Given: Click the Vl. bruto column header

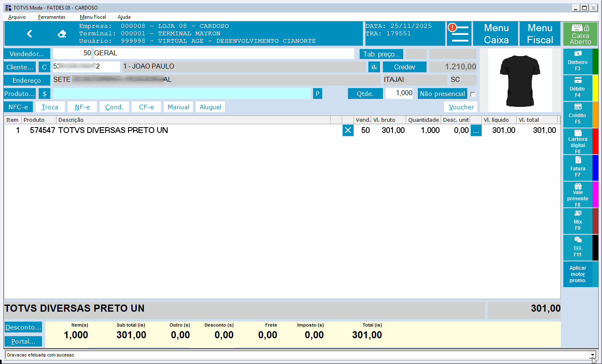Looking at the screenshot, I should [388, 120].
